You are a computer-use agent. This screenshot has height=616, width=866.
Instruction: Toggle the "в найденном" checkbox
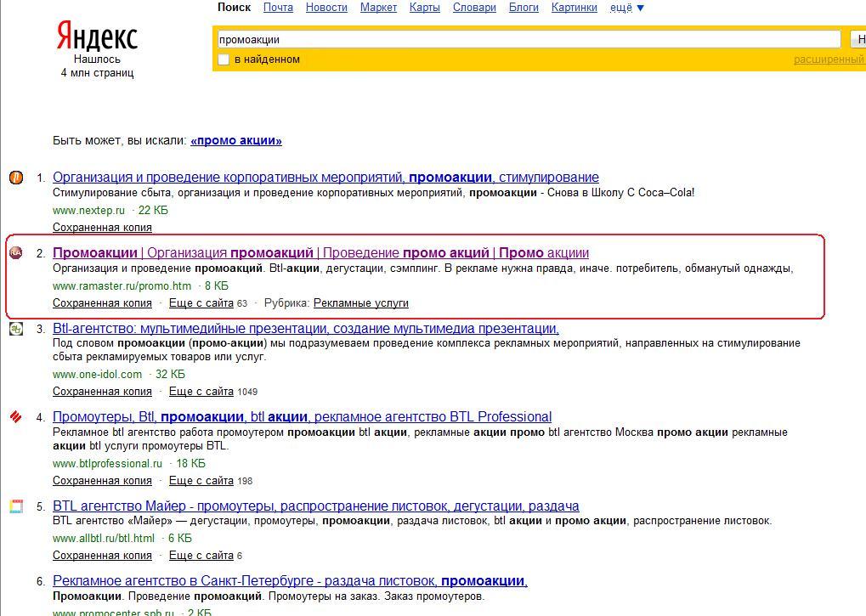(x=224, y=59)
